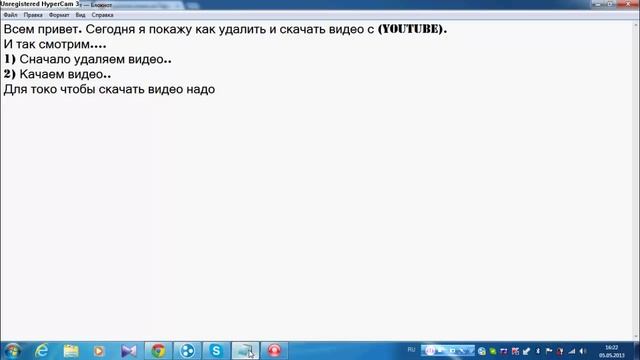Minimize the Notepad window
This screenshot has width=640, height=360.
coord(598,4)
